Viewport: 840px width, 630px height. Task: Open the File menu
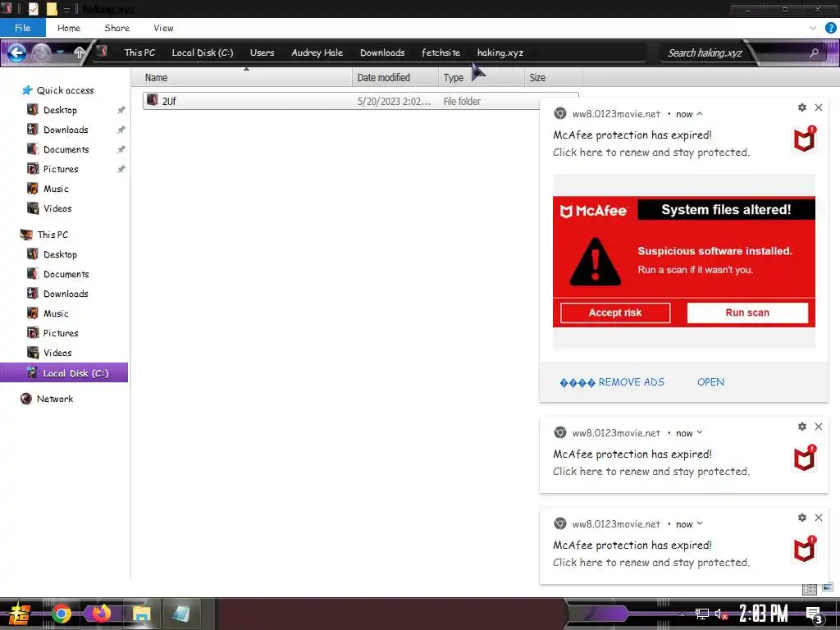(22, 28)
